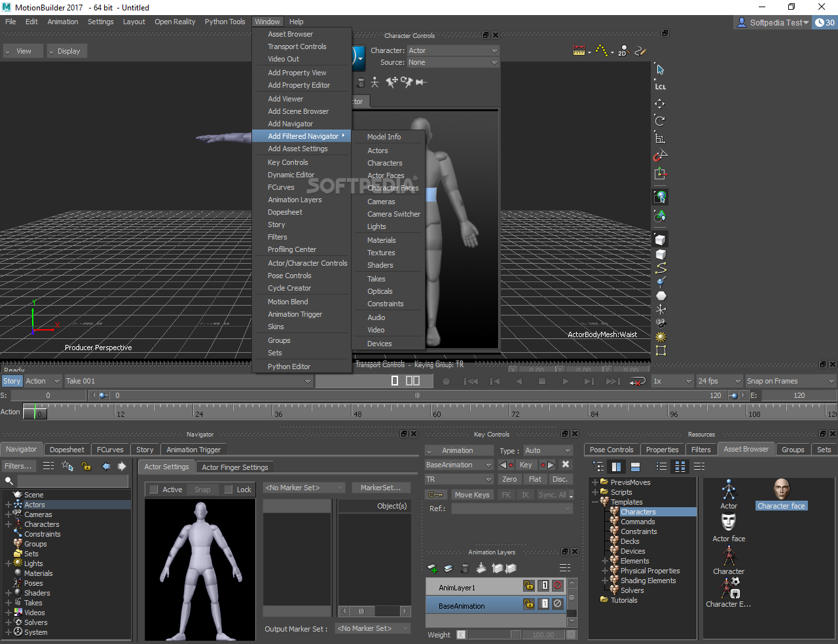The width and height of the screenshot is (838, 644).
Task: Delete layer using trash icon in Animation Layers
Action: point(465,568)
